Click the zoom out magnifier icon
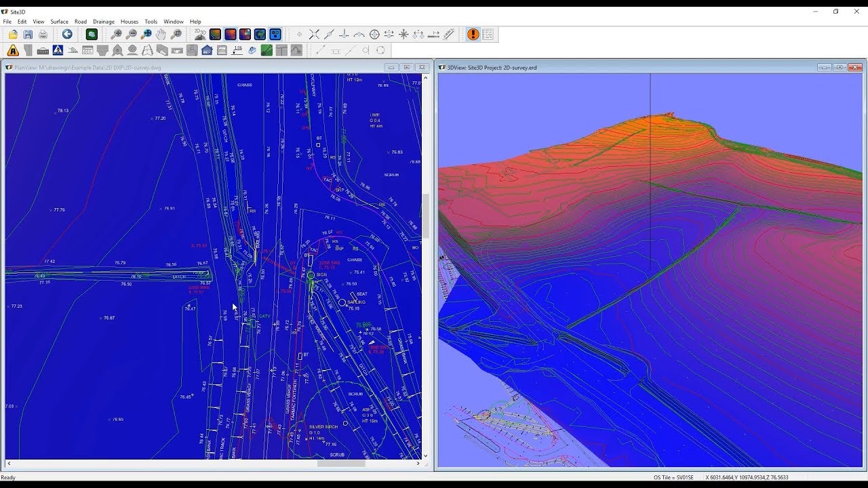The image size is (868, 488). click(x=131, y=35)
